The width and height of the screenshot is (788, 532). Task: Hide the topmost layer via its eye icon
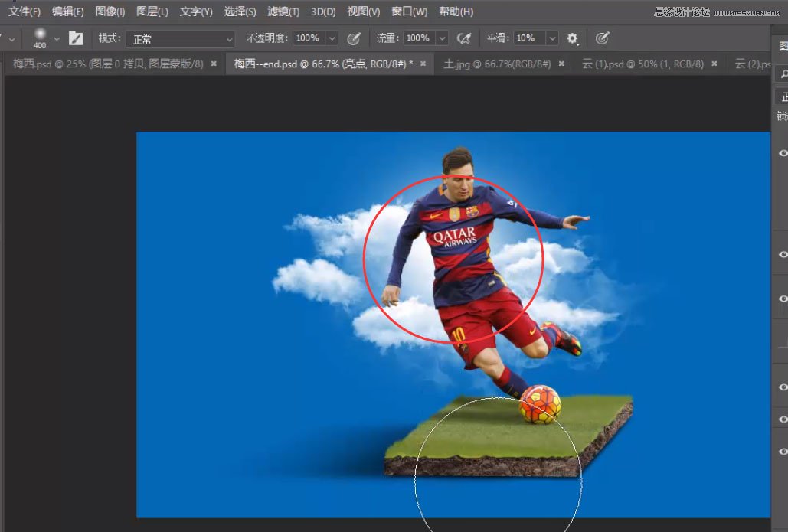783,153
